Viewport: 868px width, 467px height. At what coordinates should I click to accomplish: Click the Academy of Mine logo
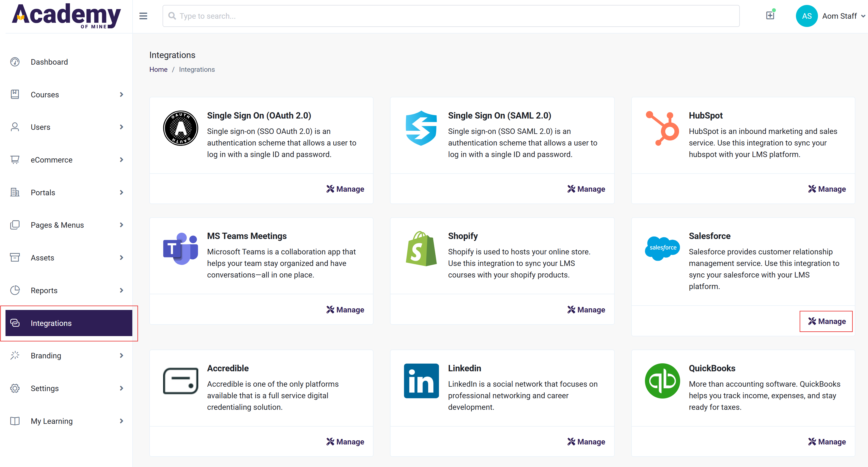pos(66,16)
